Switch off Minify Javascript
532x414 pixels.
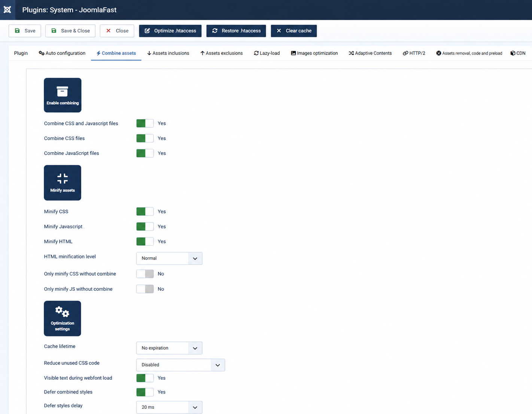(145, 227)
